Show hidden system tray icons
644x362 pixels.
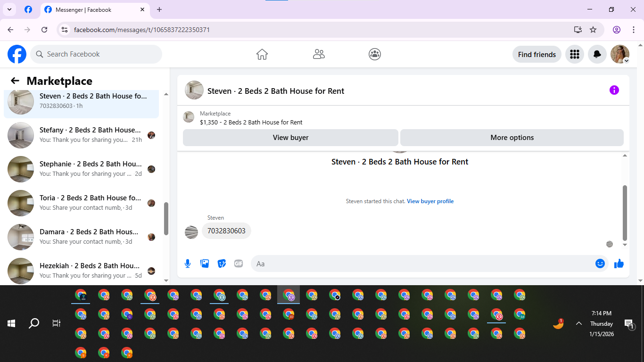pos(579,323)
